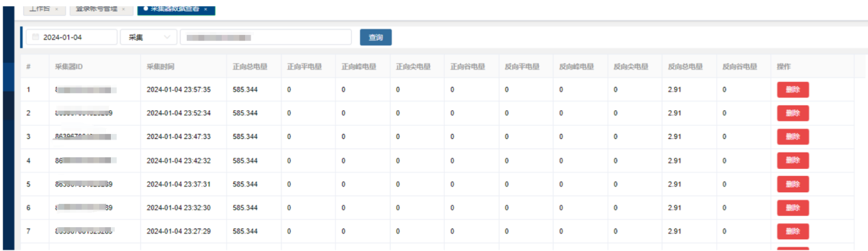
Task: Delete row 1 with the 删除 button
Action: (x=793, y=89)
